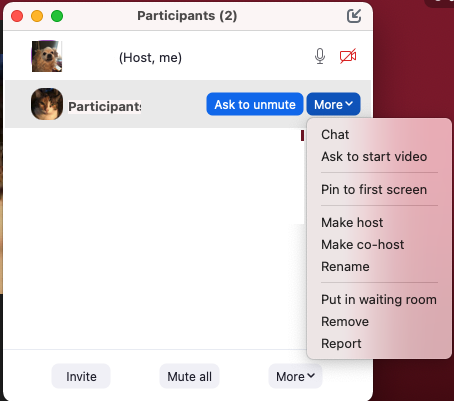Ask participant to unmute
The width and height of the screenshot is (454, 401).
pos(255,104)
